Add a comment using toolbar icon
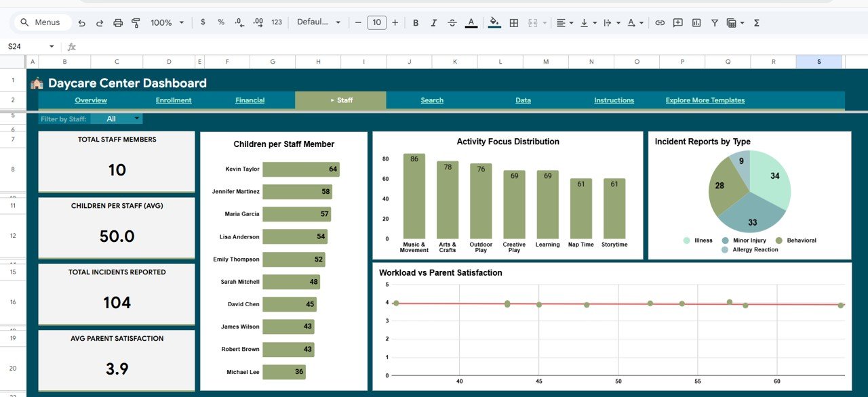Screen dimensions: 868x397 (x=677, y=23)
